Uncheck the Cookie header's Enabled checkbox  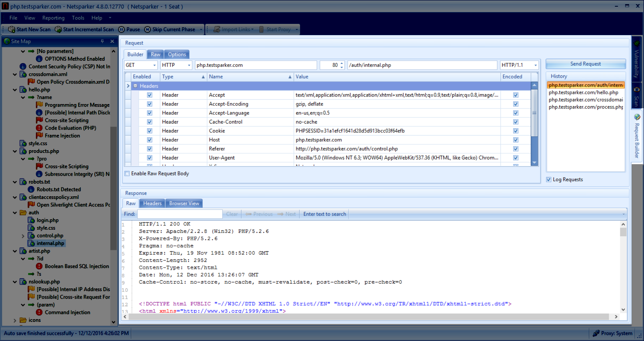(149, 131)
